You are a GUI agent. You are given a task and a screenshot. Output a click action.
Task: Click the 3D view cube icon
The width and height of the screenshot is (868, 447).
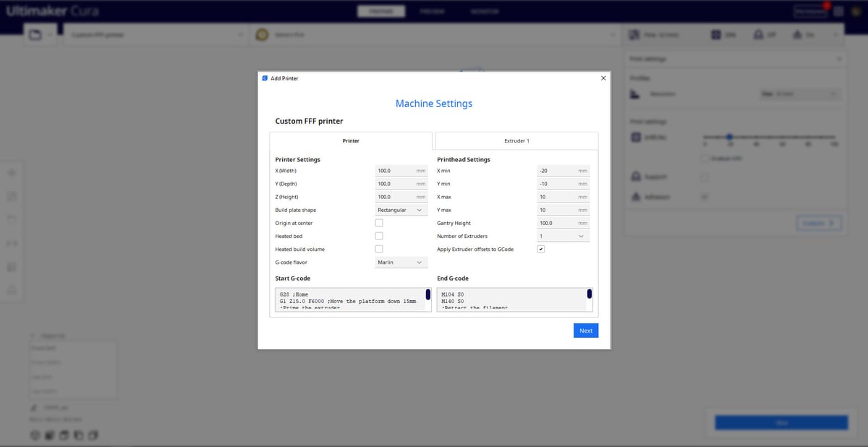[34, 435]
